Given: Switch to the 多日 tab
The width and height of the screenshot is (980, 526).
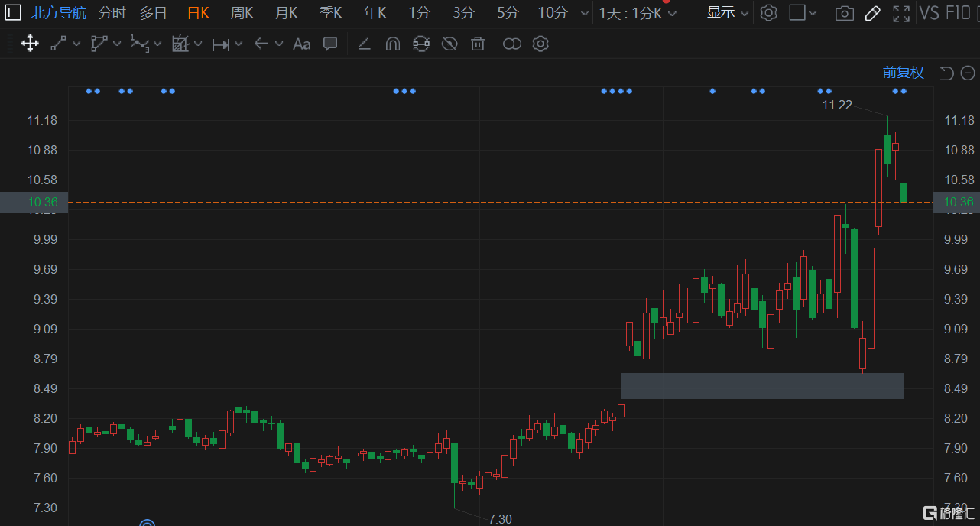Looking at the screenshot, I should tap(153, 12).
